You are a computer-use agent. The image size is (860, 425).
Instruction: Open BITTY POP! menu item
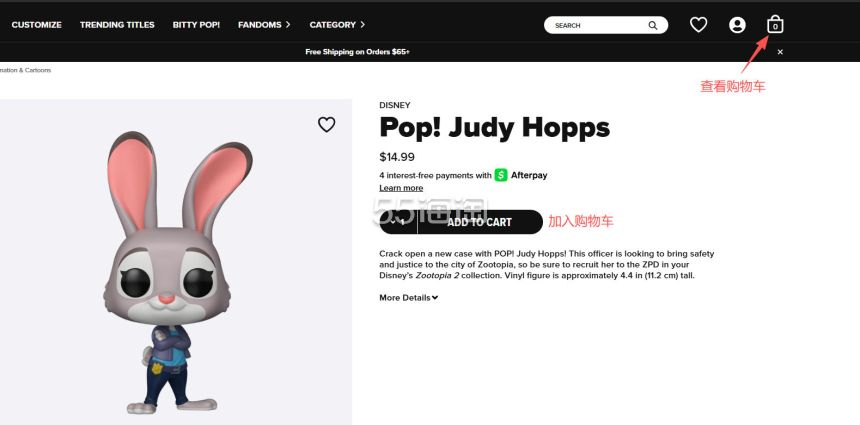tap(196, 25)
